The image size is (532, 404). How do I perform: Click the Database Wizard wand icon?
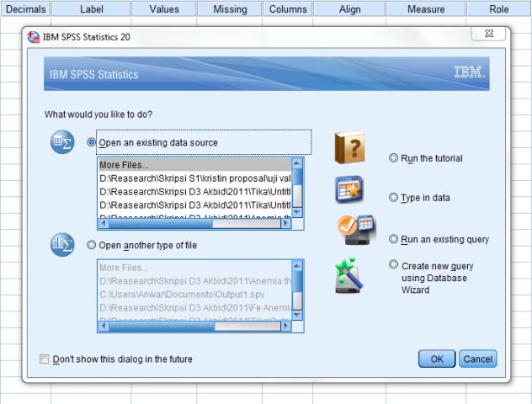[x=348, y=275]
